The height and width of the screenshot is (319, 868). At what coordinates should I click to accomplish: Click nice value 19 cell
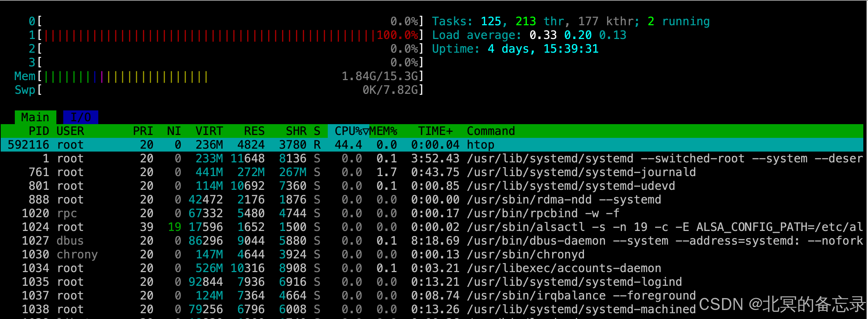pos(174,227)
